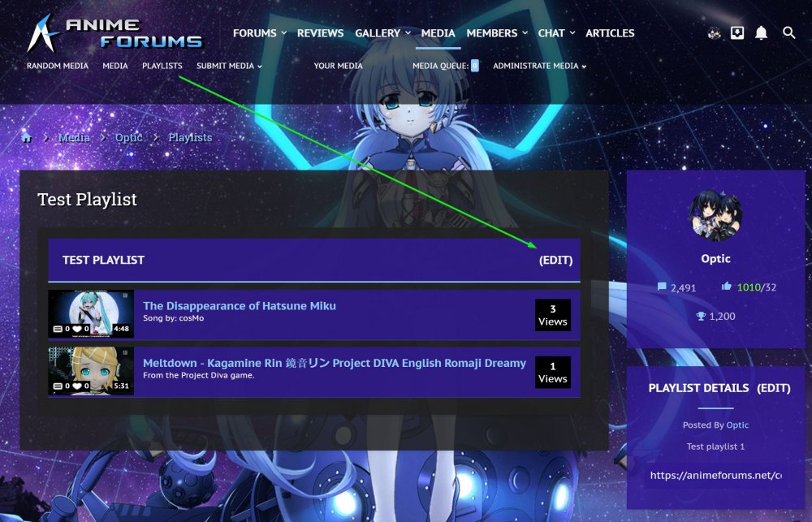
Task: Click Optic's large profile avatar
Action: tap(715, 215)
